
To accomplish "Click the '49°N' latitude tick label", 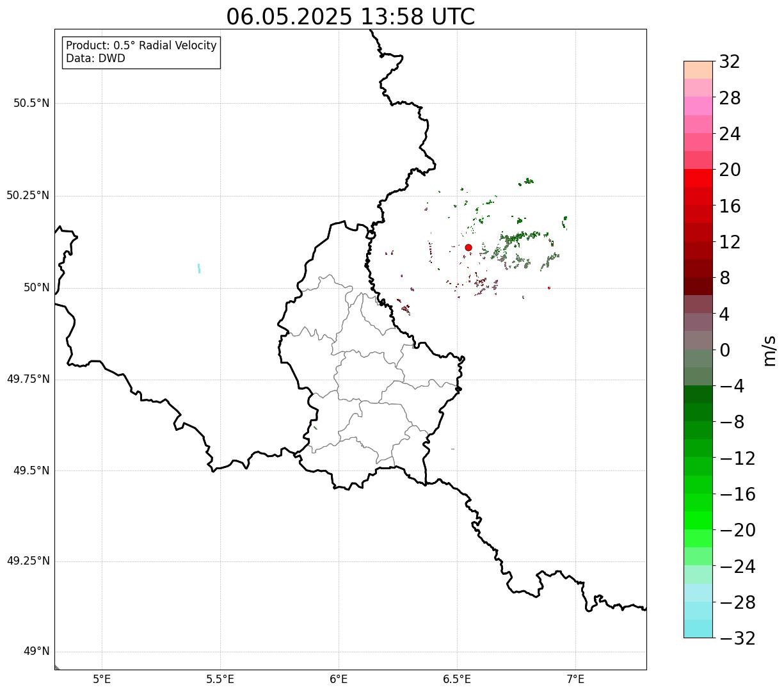I will [x=36, y=652].
